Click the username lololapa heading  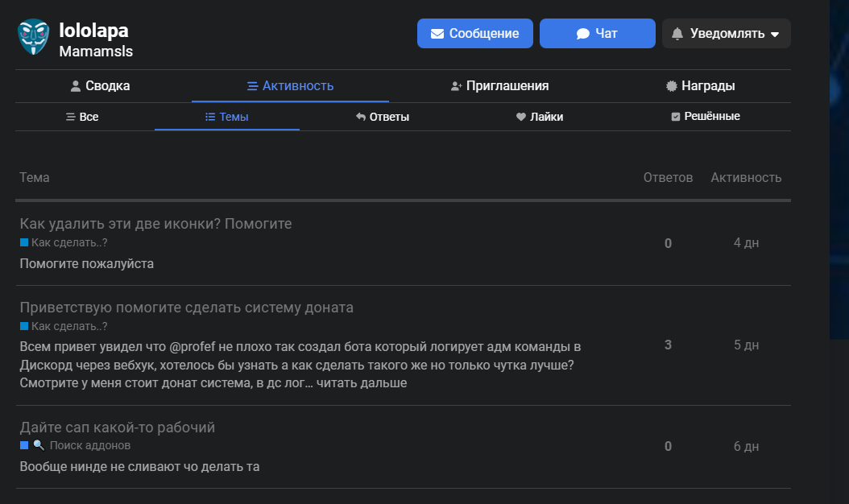93,31
